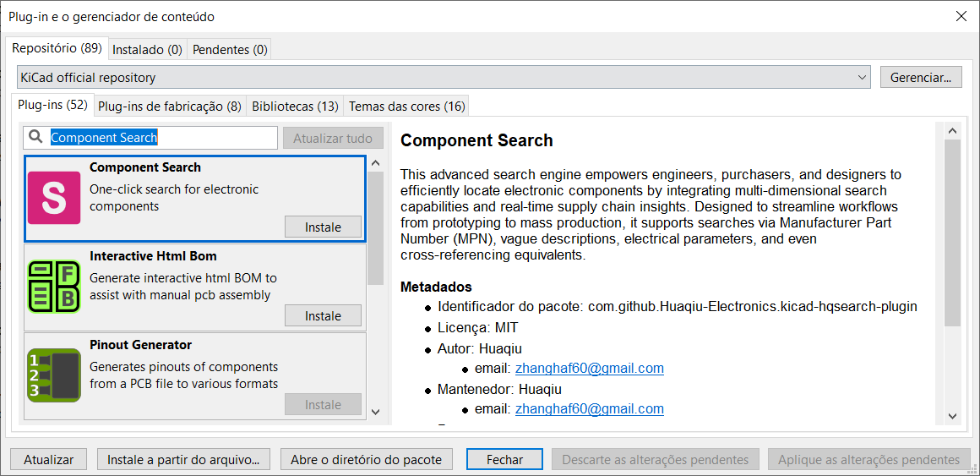Click the Component Search pink S icon
Viewport: 980px width, 476px height.
pos(54,198)
